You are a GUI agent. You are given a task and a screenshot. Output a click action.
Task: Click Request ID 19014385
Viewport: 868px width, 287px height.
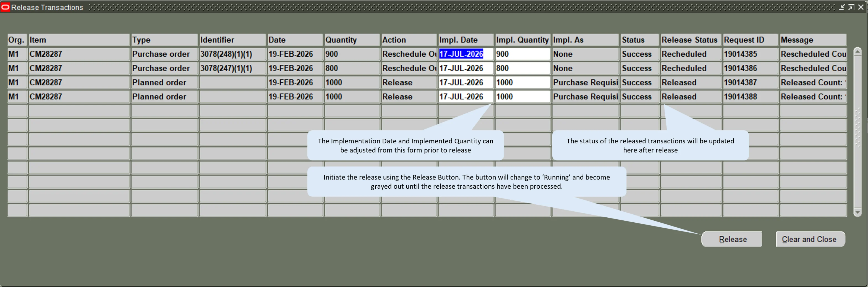tap(751, 54)
